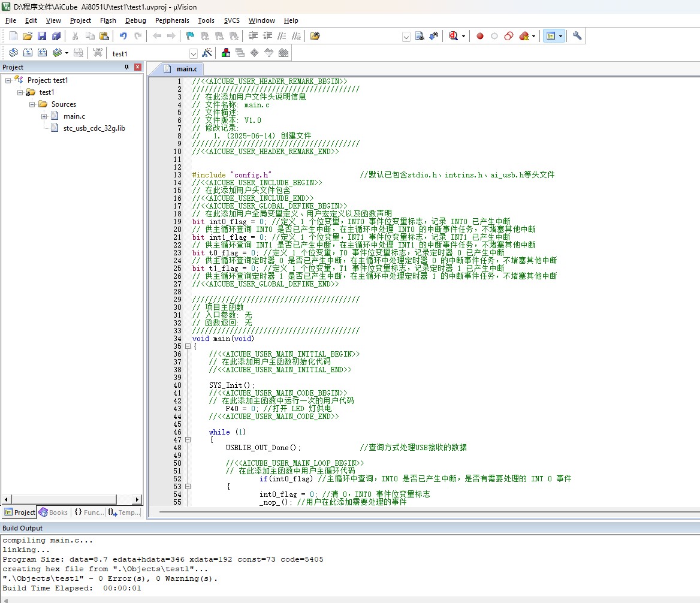The width and height of the screenshot is (700, 603).
Task: Clear all bookmarks with the flag-X icon
Action: click(234, 36)
